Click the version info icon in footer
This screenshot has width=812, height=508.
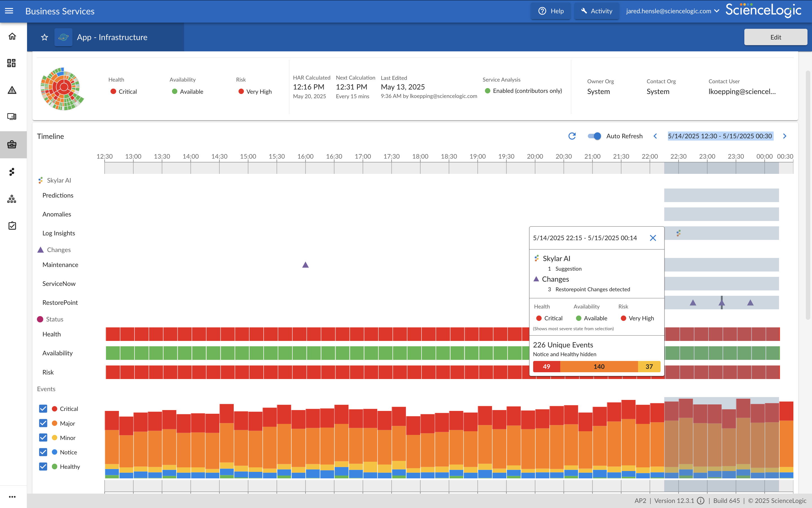click(701, 501)
